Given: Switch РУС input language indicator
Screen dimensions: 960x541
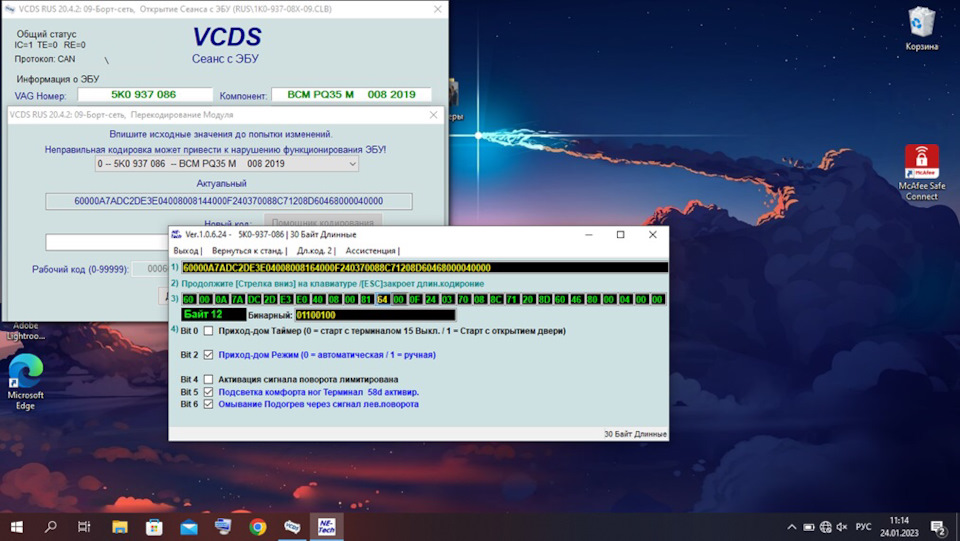Looking at the screenshot, I should click(x=863, y=527).
